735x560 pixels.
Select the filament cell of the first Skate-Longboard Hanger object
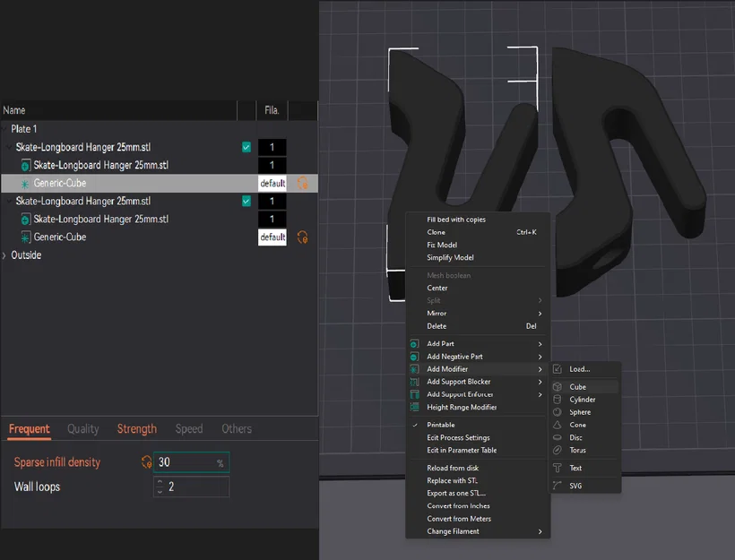272,147
